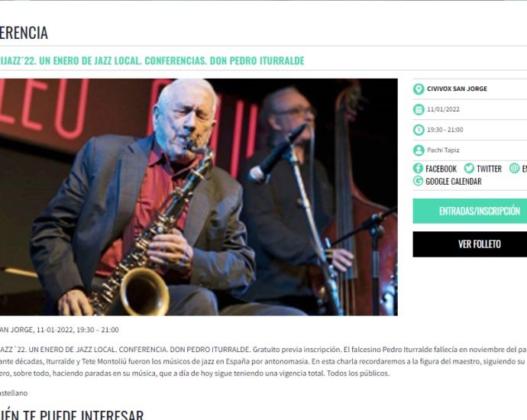
Task: Click the location pin icon beside Civivox San Jorge
Action: pos(419,89)
